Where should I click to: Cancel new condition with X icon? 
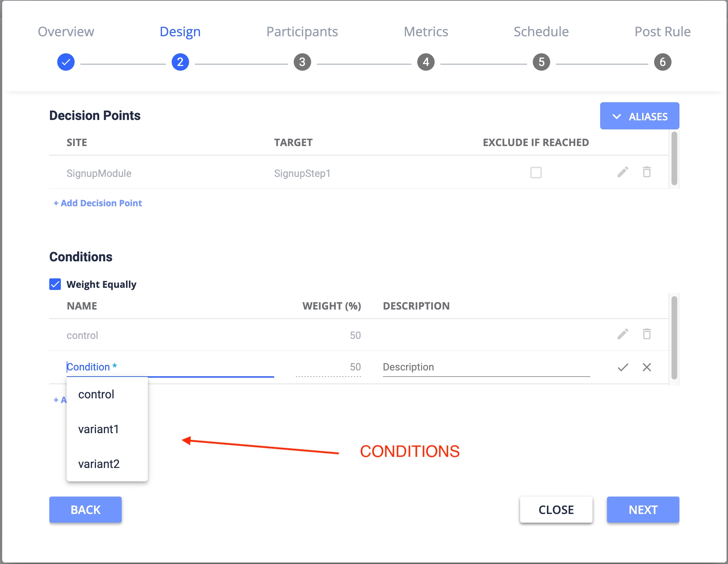click(647, 367)
